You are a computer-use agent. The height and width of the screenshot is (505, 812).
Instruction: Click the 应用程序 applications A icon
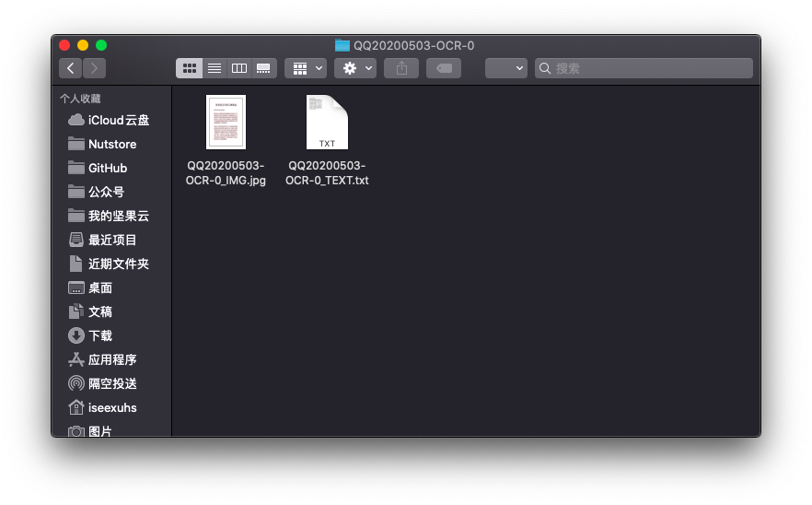pos(76,359)
